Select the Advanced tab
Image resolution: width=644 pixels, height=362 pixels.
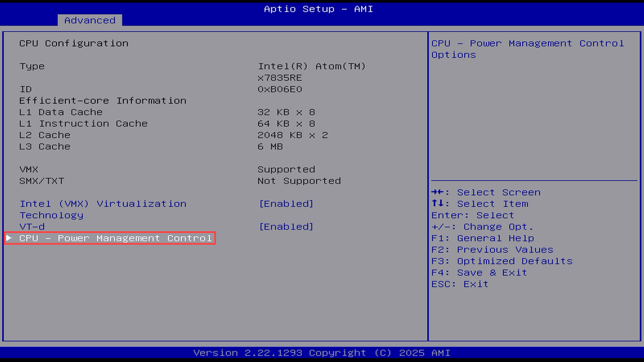click(90, 20)
